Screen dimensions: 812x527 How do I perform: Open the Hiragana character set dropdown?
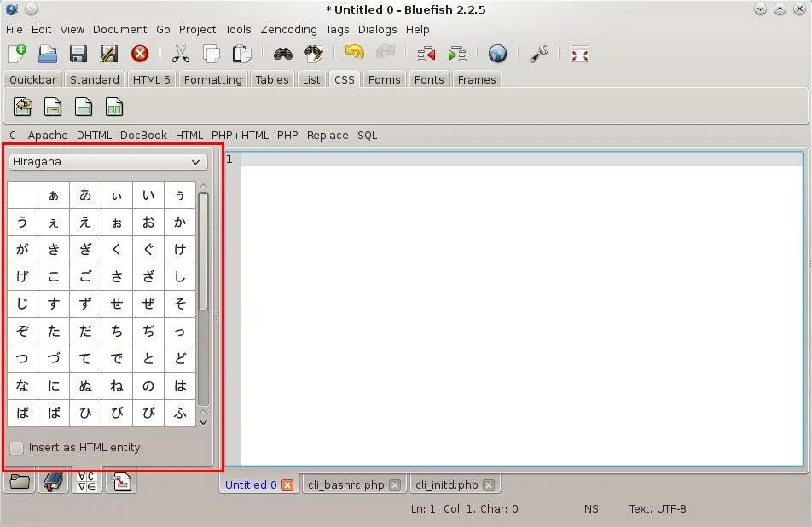(x=107, y=162)
